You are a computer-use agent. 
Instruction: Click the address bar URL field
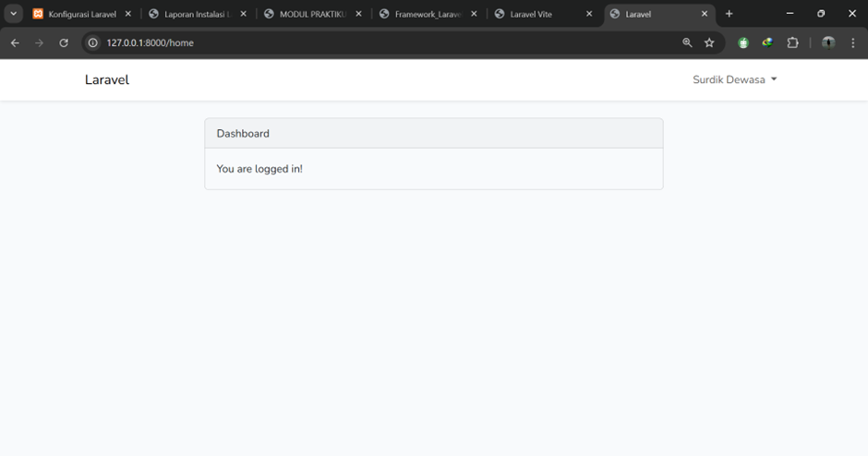(369, 42)
